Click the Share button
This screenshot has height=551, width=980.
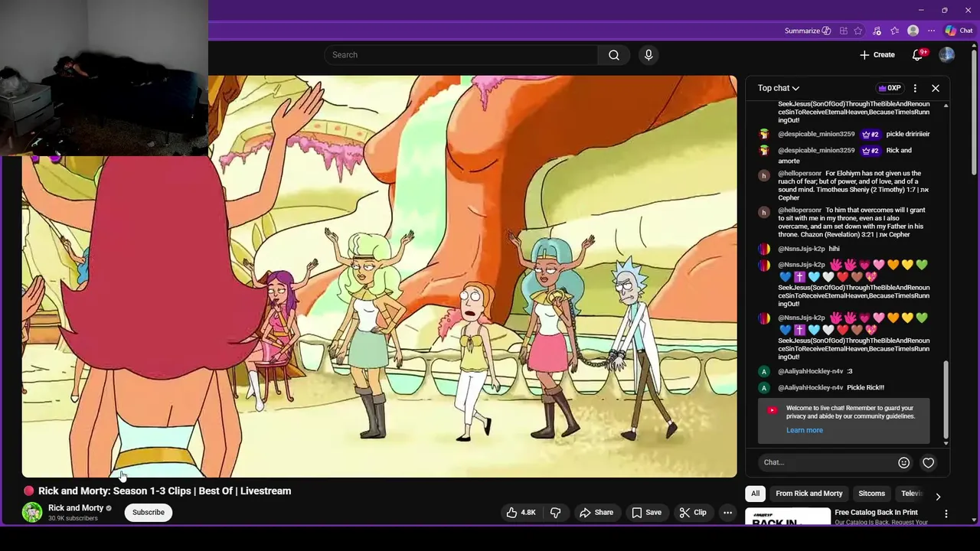click(596, 513)
